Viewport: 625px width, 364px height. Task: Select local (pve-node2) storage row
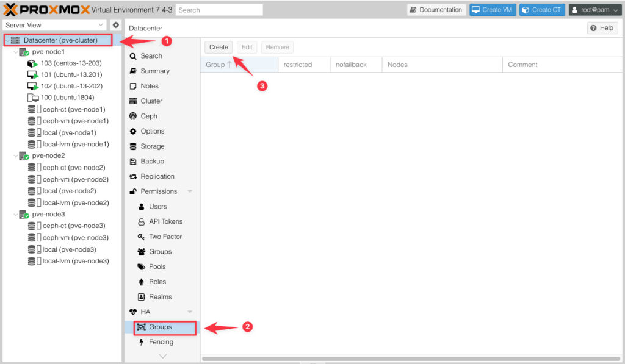[63, 191]
